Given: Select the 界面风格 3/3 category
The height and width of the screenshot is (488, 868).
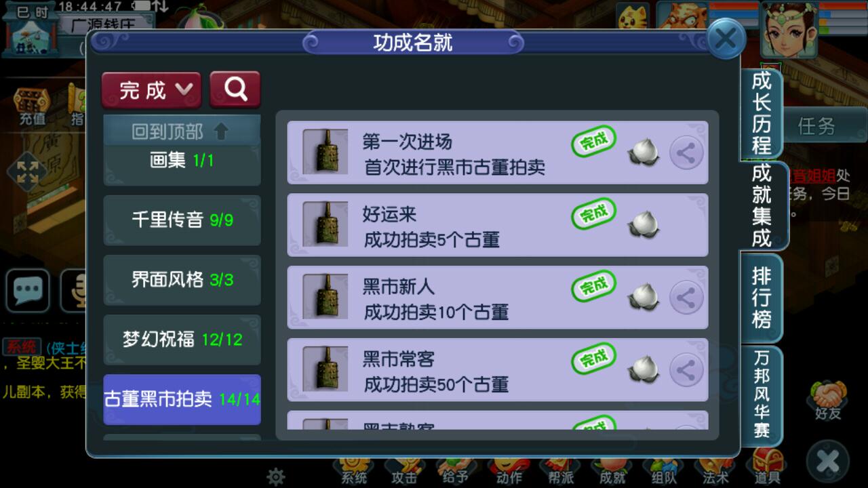Looking at the screenshot, I should click(x=182, y=280).
